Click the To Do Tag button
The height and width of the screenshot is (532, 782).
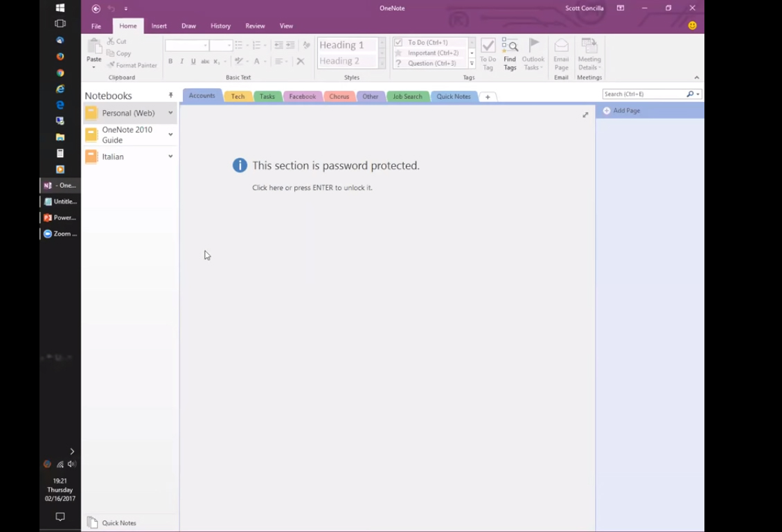click(x=488, y=54)
